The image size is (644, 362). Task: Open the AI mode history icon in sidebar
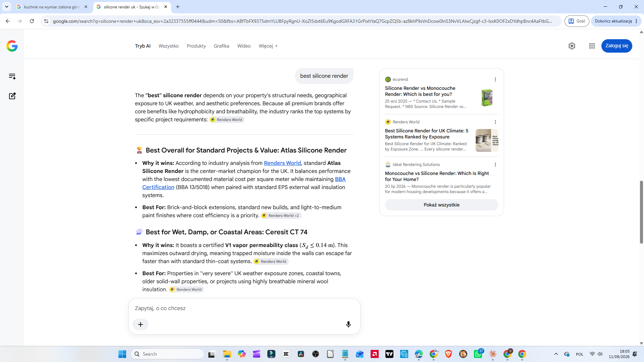pyautogui.click(x=12, y=76)
